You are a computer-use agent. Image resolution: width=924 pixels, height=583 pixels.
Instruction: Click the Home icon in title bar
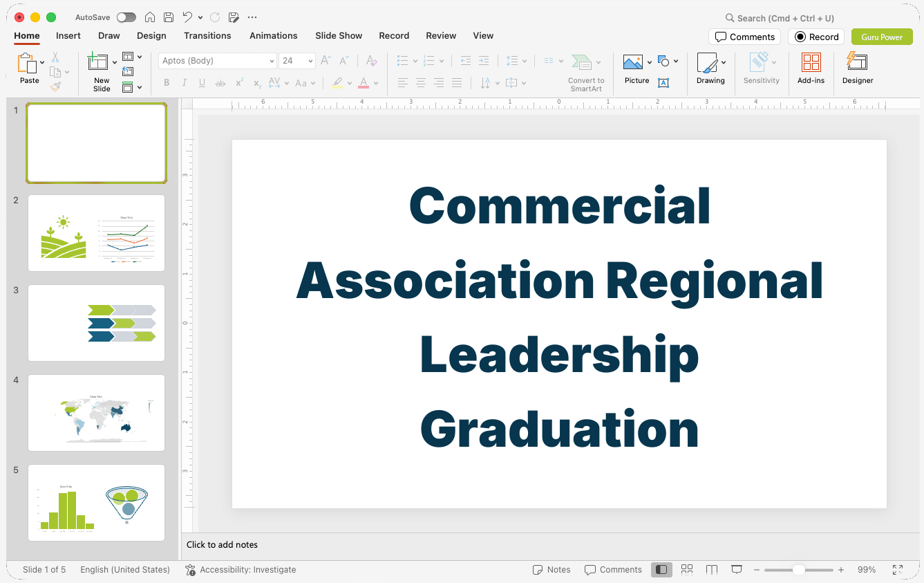click(x=149, y=17)
